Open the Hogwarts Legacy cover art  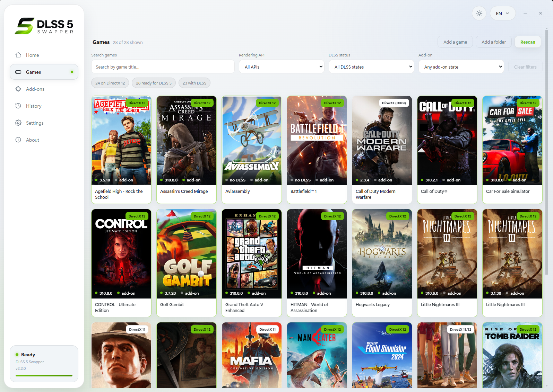(382, 254)
